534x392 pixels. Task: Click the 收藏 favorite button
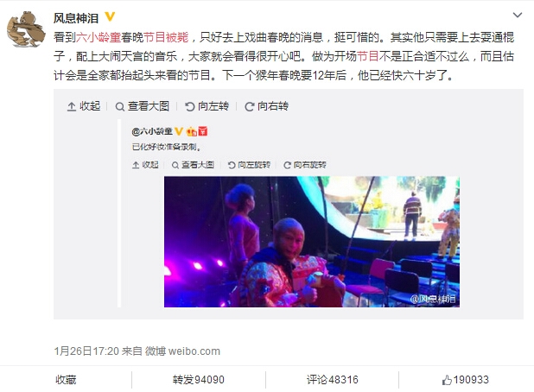[x=66, y=379]
